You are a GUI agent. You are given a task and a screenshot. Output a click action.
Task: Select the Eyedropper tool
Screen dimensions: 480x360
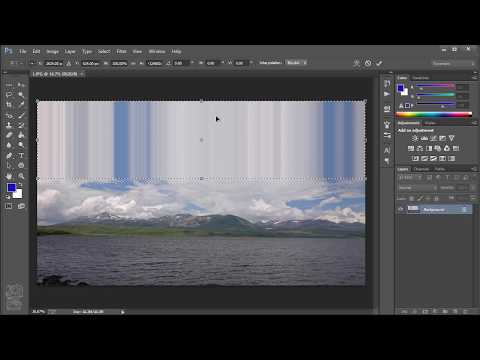21,105
